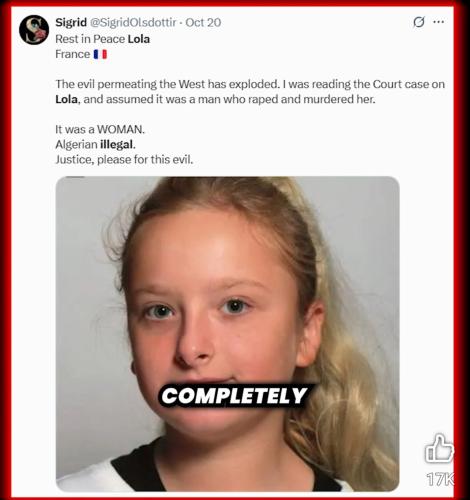Click the Grok circle-slash icon

tap(419, 22)
